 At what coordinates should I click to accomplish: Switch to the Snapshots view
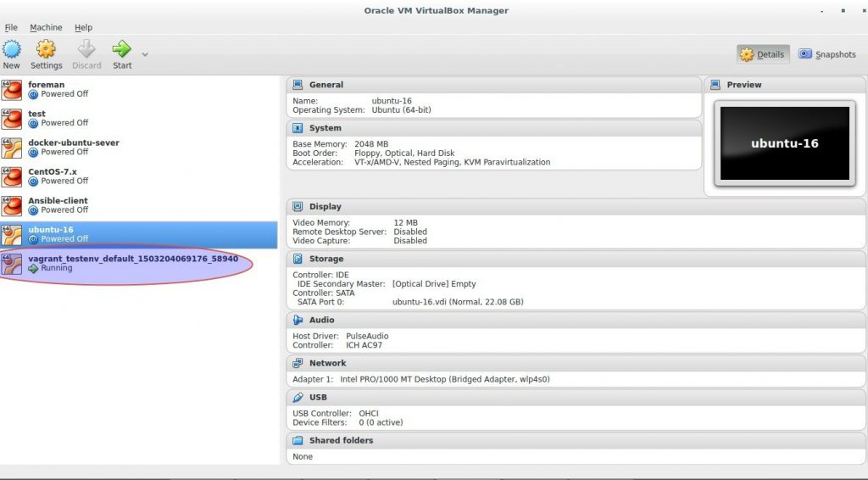pos(827,54)
